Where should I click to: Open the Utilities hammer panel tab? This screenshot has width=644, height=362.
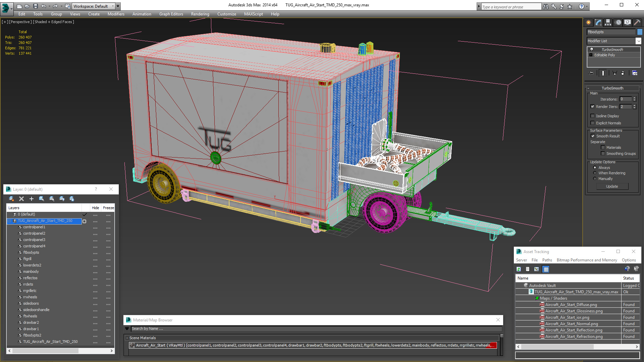tap(637, 22)
